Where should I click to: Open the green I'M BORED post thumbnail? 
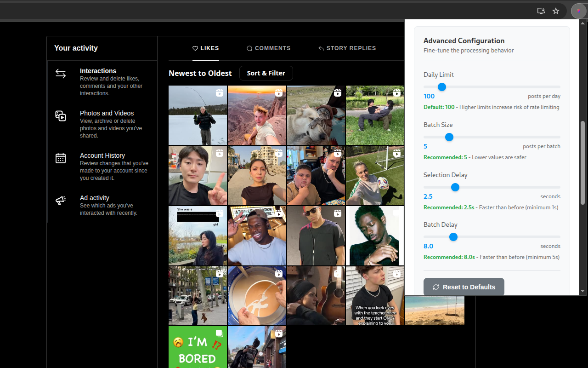pyautogui.click(x=198, y=347)
